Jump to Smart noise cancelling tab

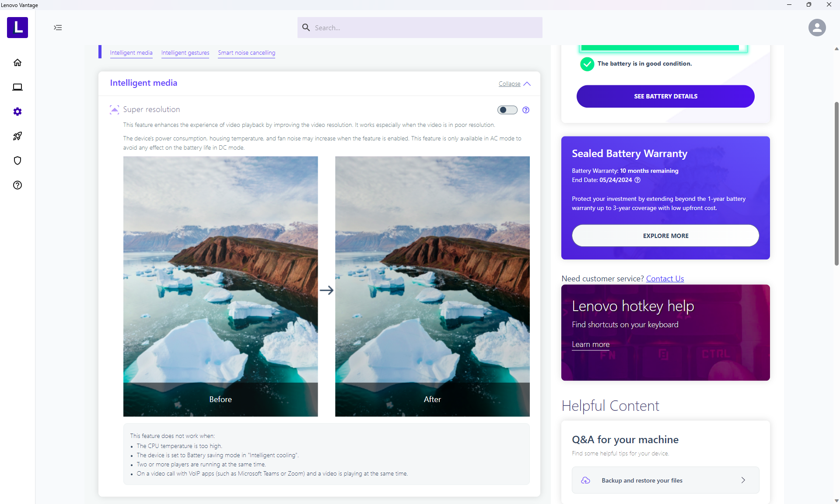247,52
